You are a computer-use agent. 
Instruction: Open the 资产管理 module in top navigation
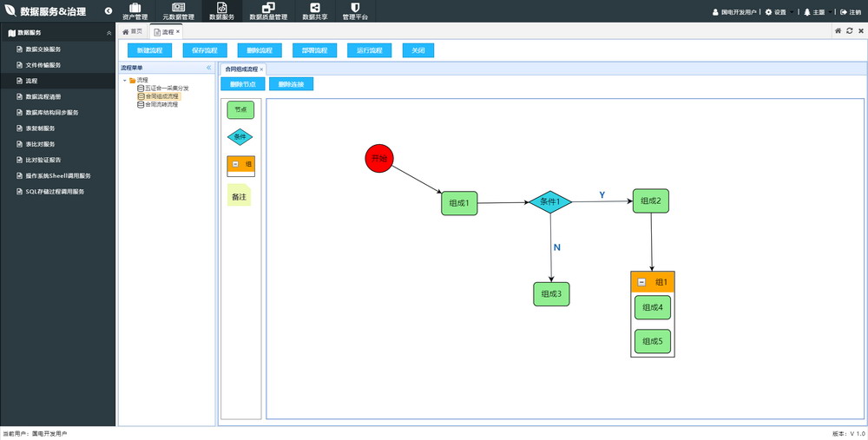(135, 11)
